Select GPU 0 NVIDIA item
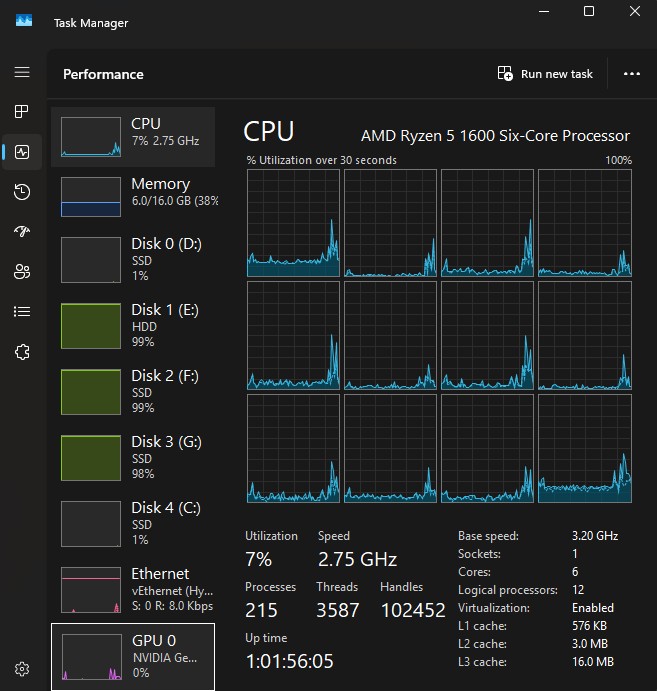The image size is (657, 691). point(133,655)
